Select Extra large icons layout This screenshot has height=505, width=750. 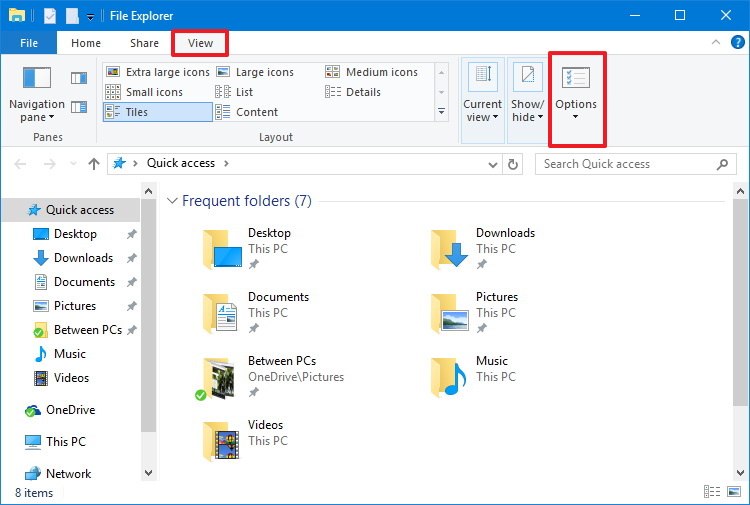pyautogui.click(x=158, y=72)
